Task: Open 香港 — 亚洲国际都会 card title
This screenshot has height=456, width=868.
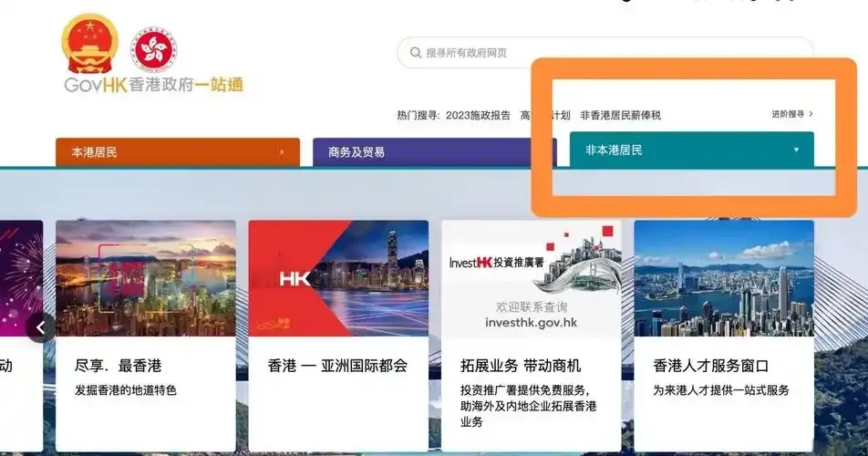Action: coord(337,366)
